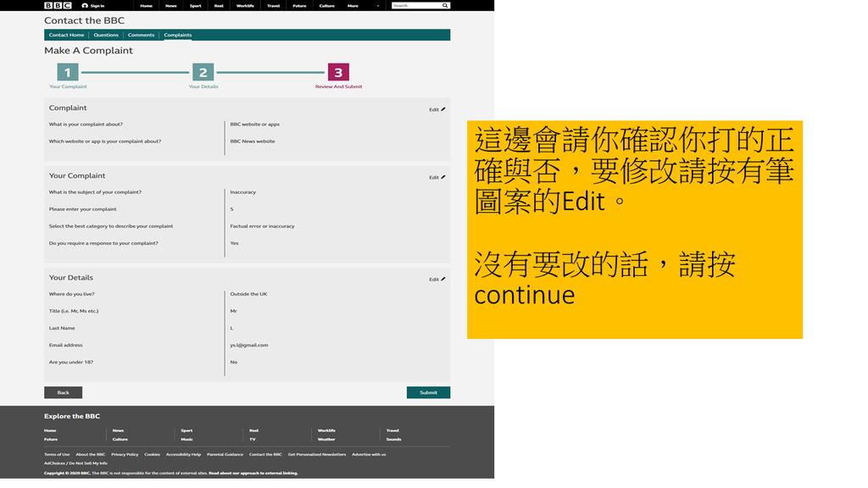Click the Edit pencil in Your Complaint section

coord(442,178)
